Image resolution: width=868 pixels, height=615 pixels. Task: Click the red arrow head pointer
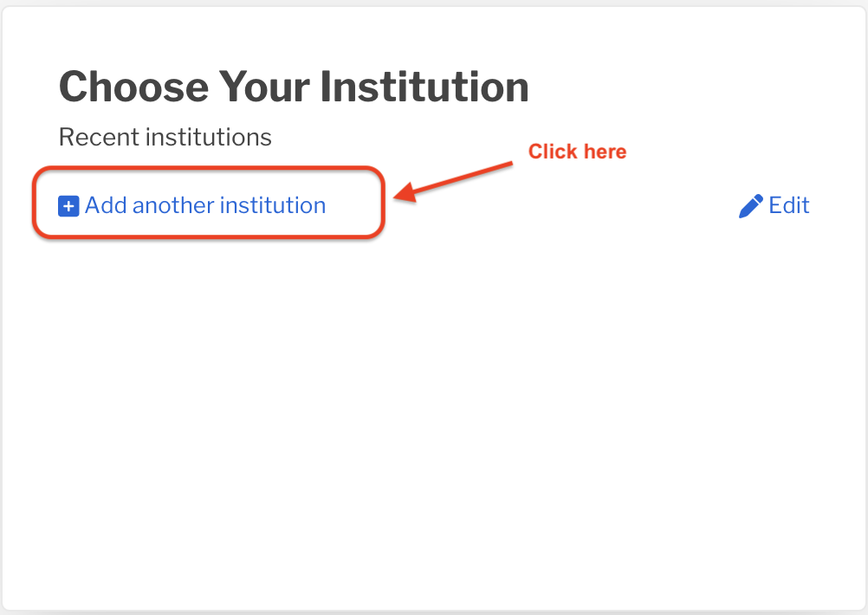(405, 192)
